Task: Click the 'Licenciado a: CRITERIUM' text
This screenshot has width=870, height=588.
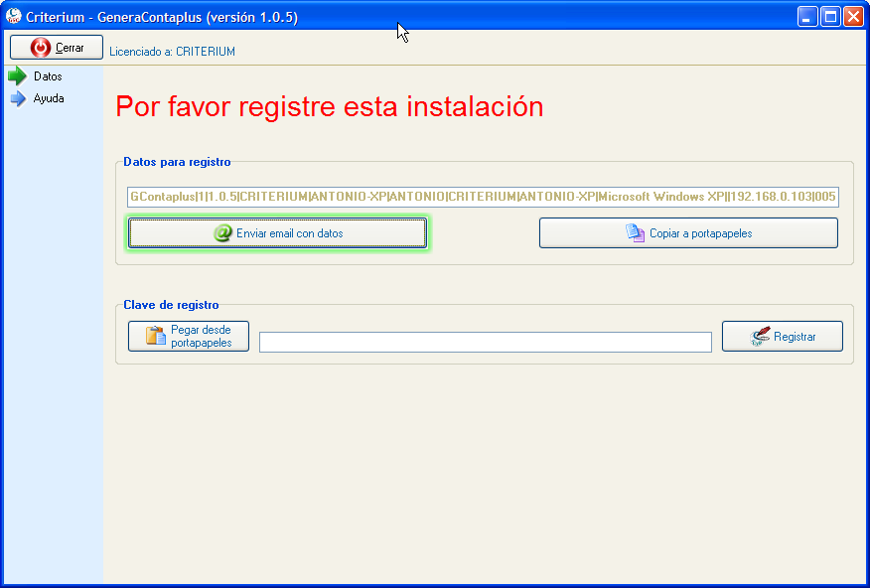Action: point(172,52)
